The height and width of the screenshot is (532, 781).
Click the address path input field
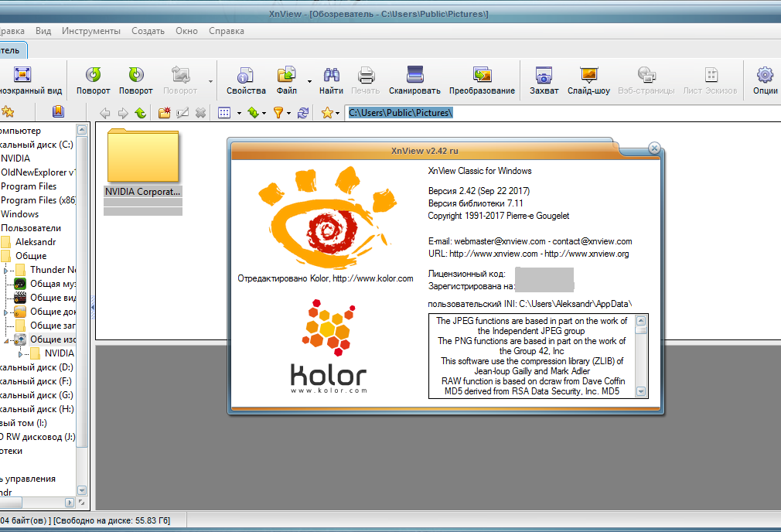pos(563,113)
